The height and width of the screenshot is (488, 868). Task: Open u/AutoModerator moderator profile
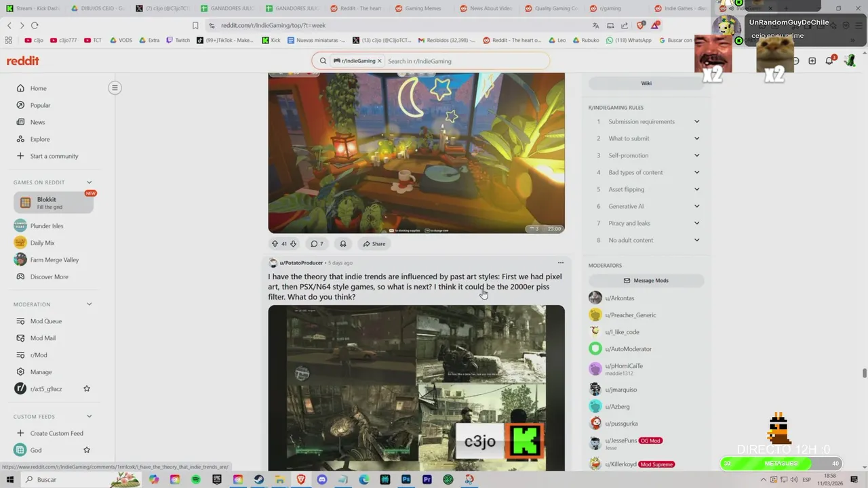(628, 349)
